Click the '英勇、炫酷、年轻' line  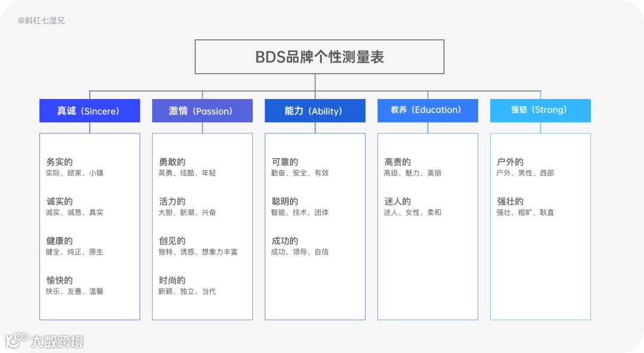[187, 173]
